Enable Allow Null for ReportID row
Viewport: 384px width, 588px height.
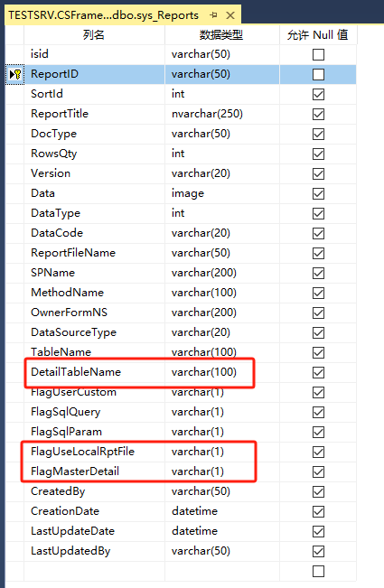coord(318,74)
